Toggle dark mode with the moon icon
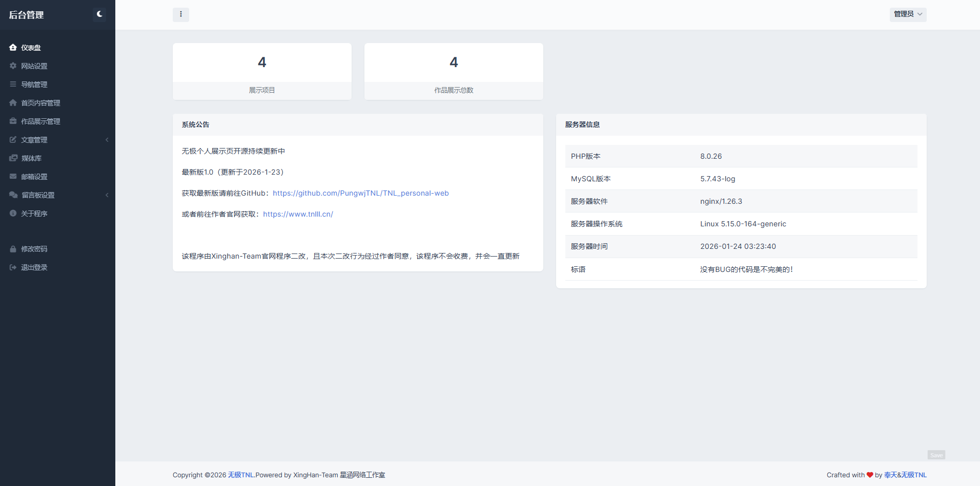 pos(99,14)
